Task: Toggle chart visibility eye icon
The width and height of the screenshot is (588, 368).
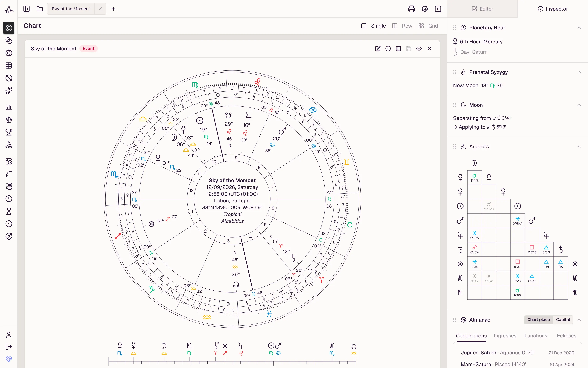Action: (x=419, y=49)
